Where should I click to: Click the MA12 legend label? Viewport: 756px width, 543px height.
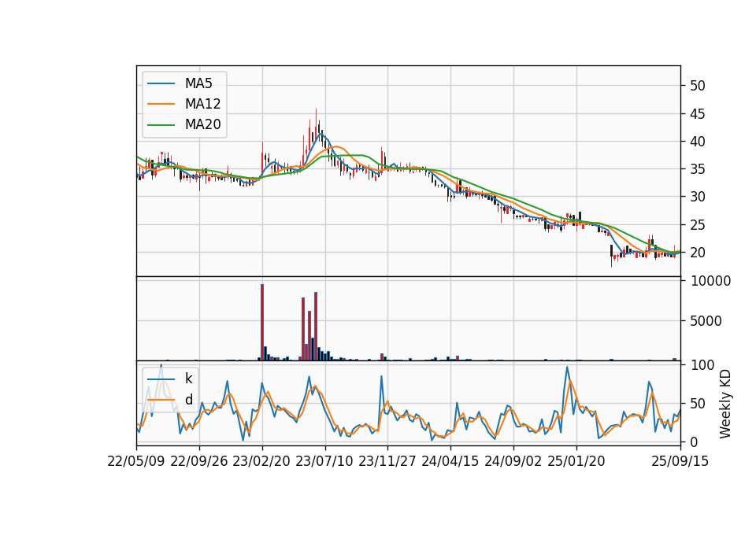pos(202,104)
